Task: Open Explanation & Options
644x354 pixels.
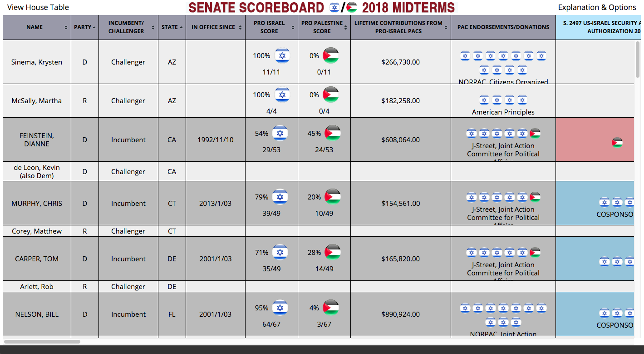Action: pos(597,7)
